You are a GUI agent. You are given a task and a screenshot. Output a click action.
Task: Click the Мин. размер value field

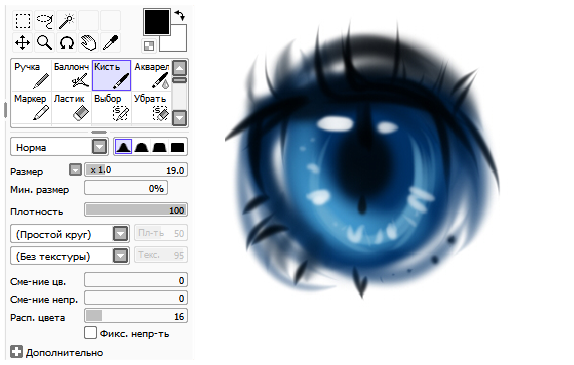click(x=126, y=188)
